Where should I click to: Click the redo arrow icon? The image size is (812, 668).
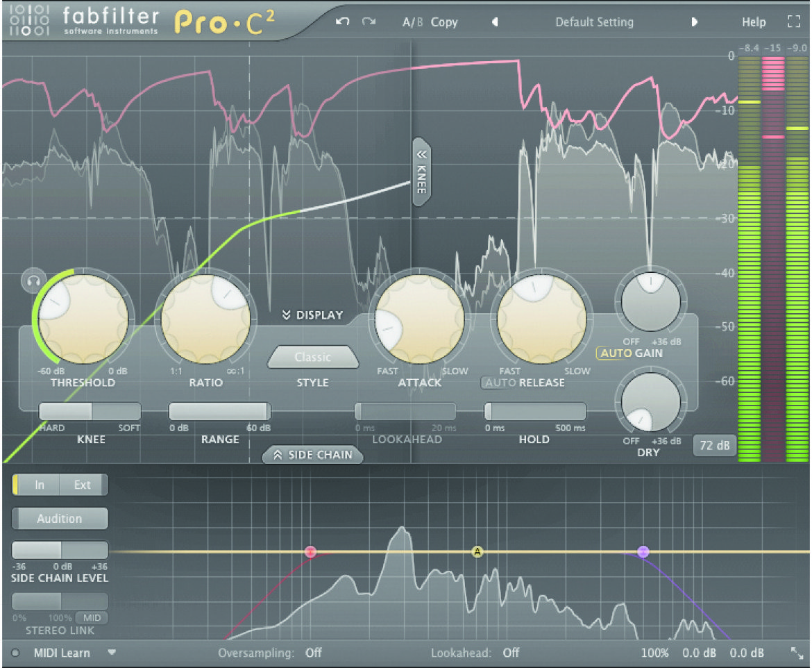coord(369,22)
